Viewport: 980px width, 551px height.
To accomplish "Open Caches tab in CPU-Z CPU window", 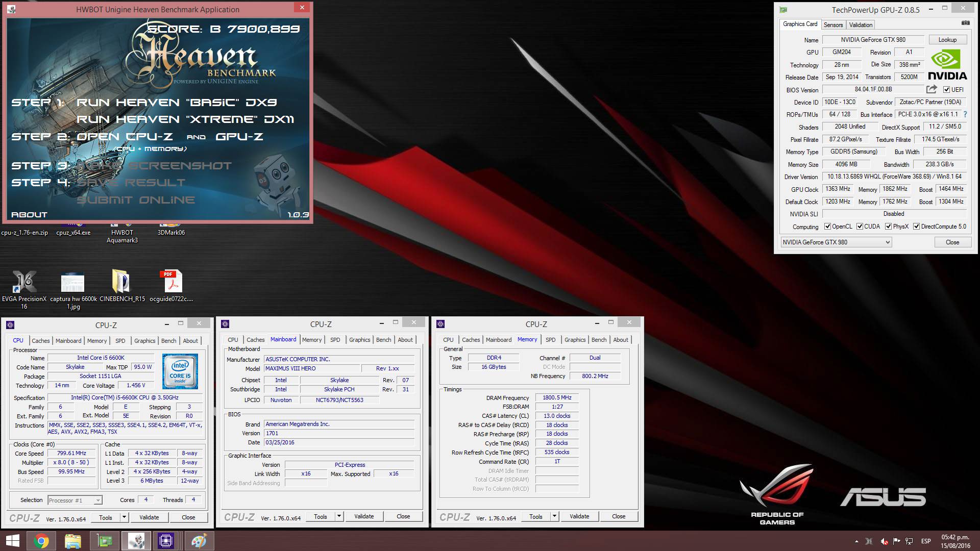I will (41, 341).
